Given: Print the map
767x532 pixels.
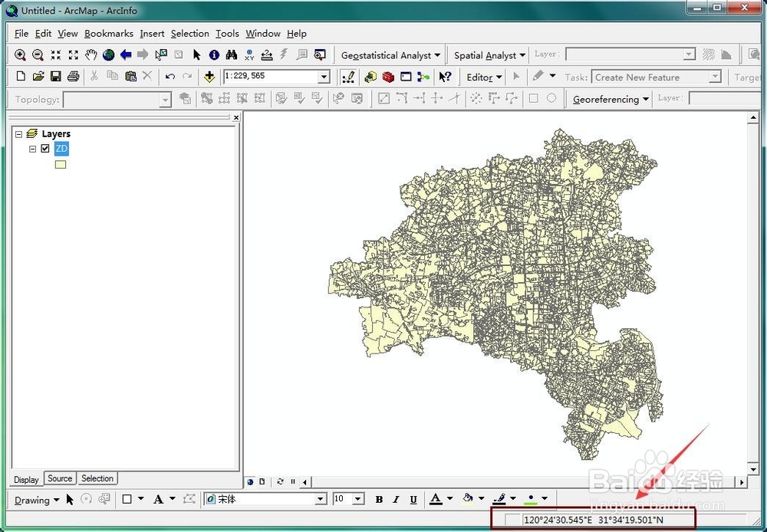Looking at the screenshot, I should pos(74,77).
